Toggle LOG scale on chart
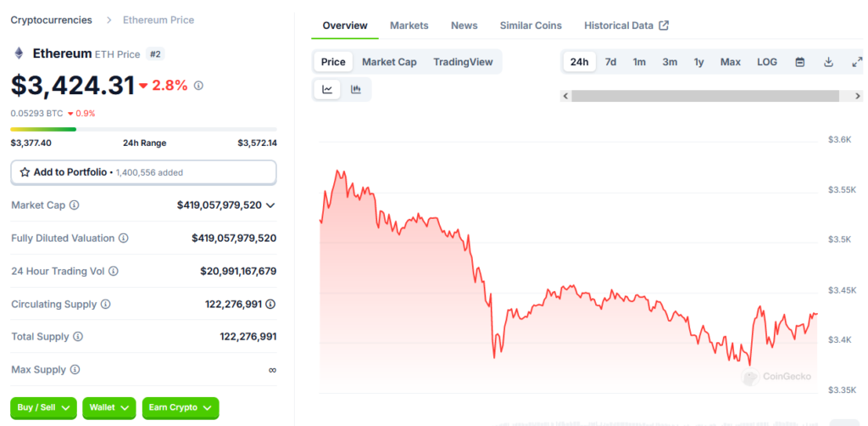The height and width of the screenshot is (426, 868). click(767, 62)
